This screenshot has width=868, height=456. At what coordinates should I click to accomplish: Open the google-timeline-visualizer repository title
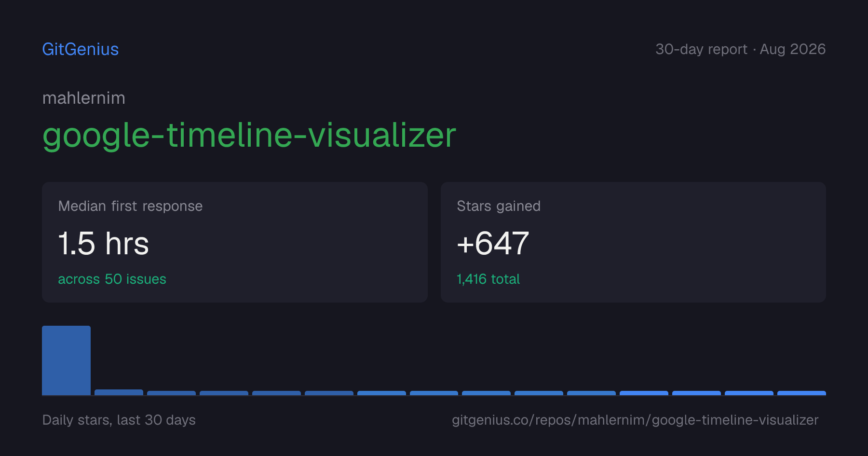(249, 136)
